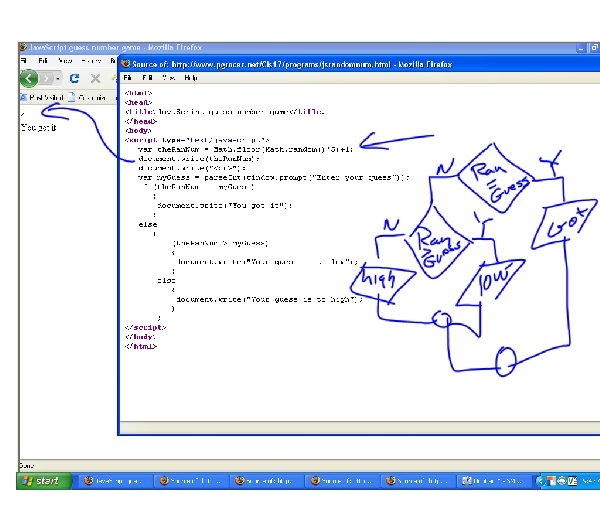This screenshot has height=512, width=600.
Task: Click the first 'else' line in source
Action: point(148,224)
